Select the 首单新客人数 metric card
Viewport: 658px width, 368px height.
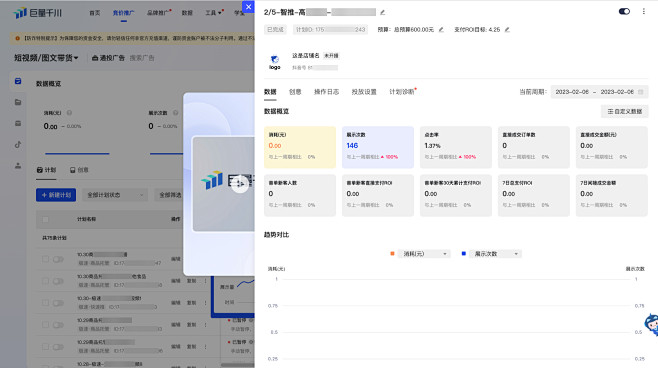pyautogui.click(x=300, y=196)
